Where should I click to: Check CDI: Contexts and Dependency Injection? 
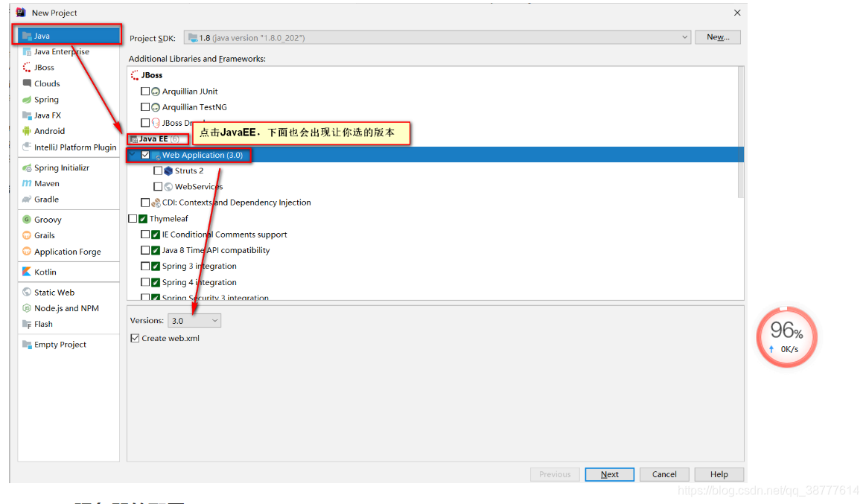[145, 202]
